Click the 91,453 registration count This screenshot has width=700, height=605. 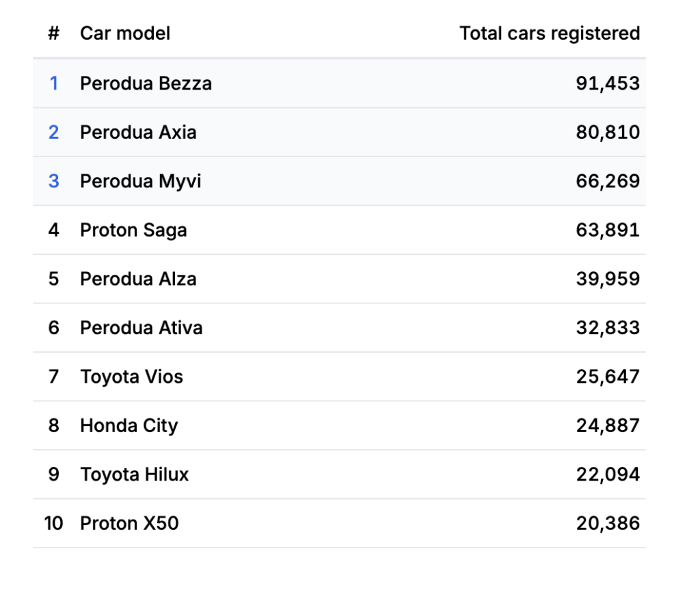608,83
